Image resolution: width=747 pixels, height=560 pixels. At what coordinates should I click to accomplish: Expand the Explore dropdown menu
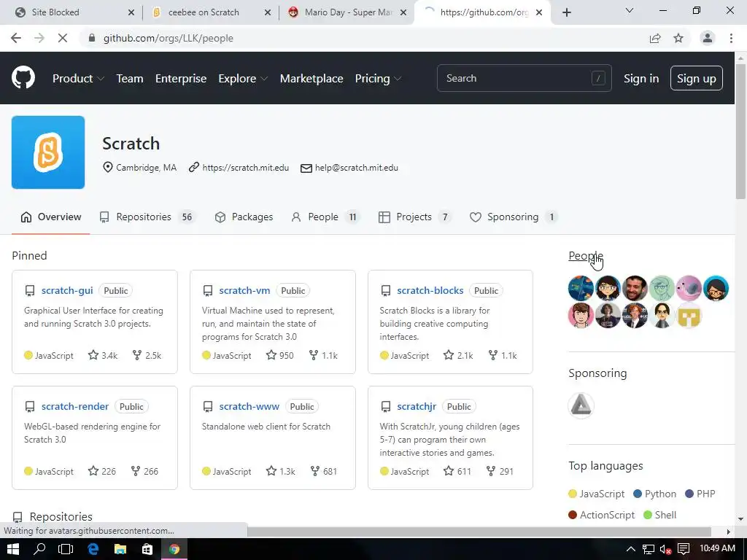(x=243, y=79)
